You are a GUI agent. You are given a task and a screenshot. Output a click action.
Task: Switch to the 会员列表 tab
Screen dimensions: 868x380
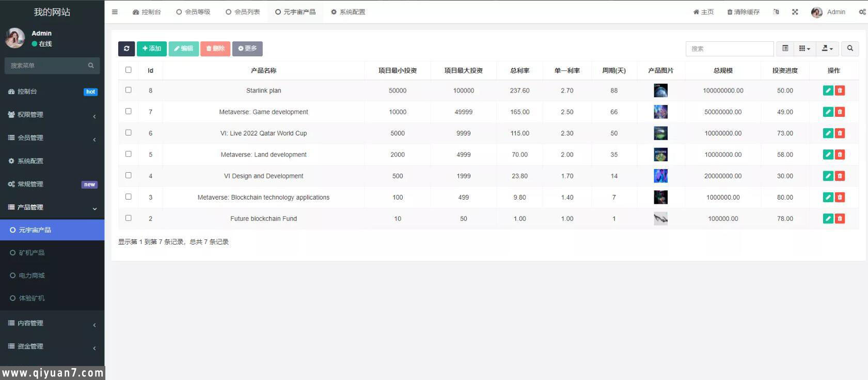pos(243,12)
